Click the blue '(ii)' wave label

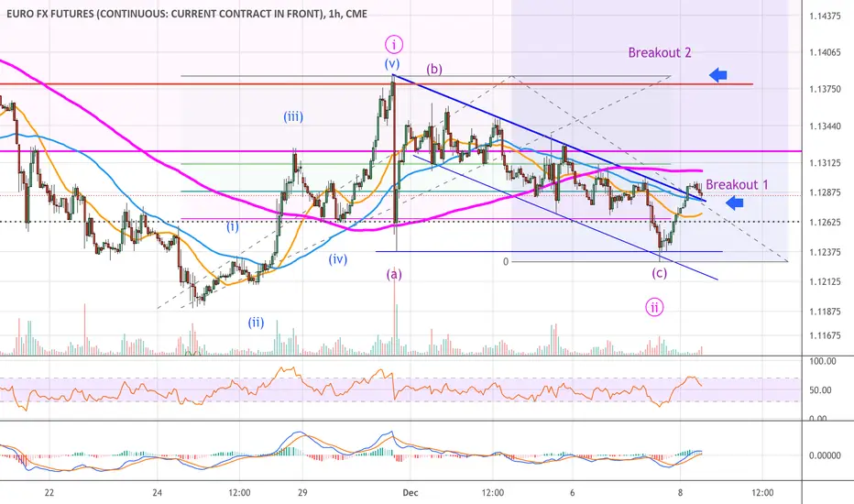point(256,323)
